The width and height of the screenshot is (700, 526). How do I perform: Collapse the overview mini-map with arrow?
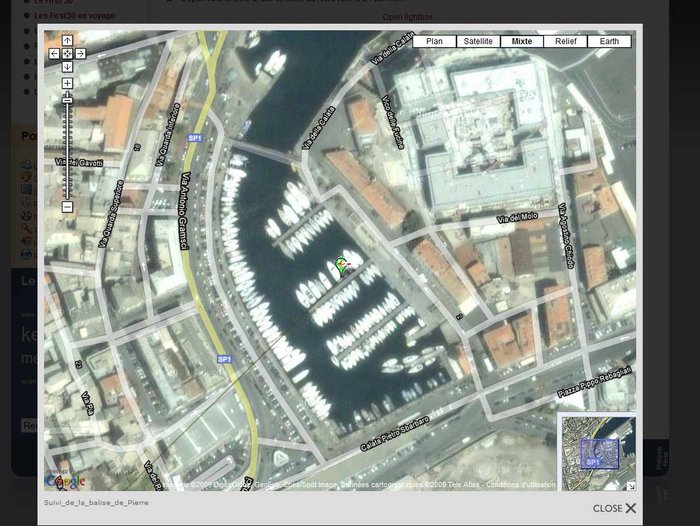coord(630,486)
